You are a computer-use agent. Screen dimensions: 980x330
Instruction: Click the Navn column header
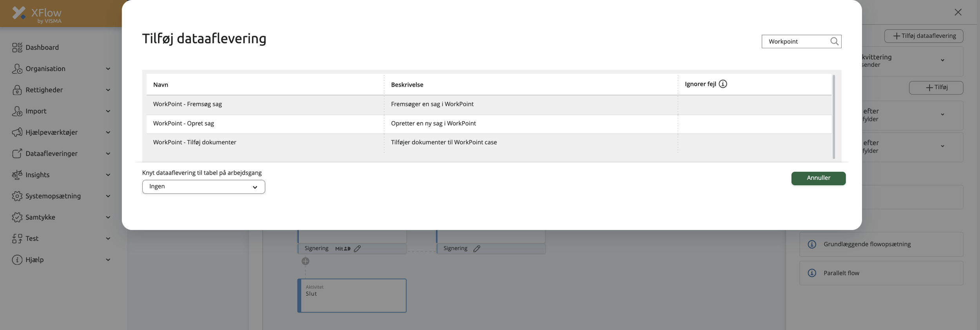coord(160,85)
